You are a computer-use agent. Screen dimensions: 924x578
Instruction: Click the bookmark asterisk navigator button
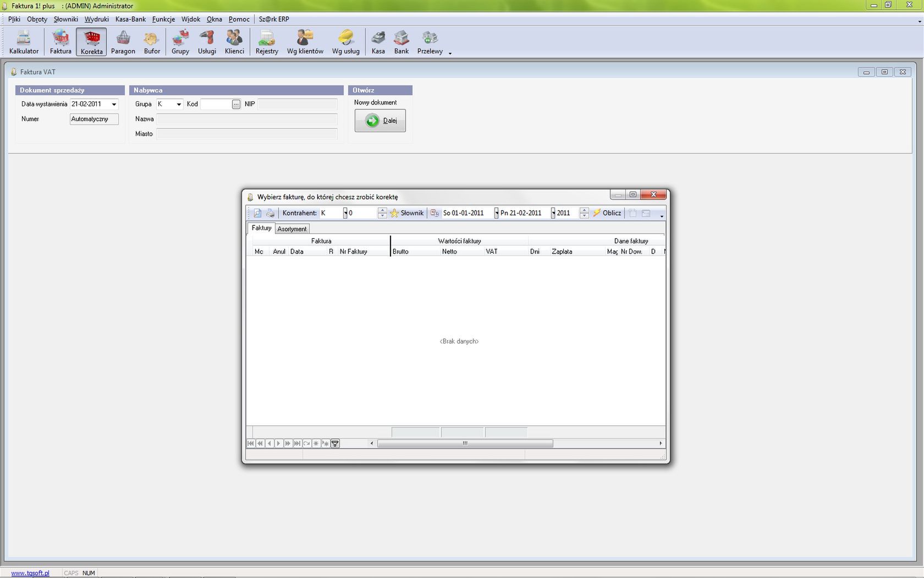coord(316,443)
